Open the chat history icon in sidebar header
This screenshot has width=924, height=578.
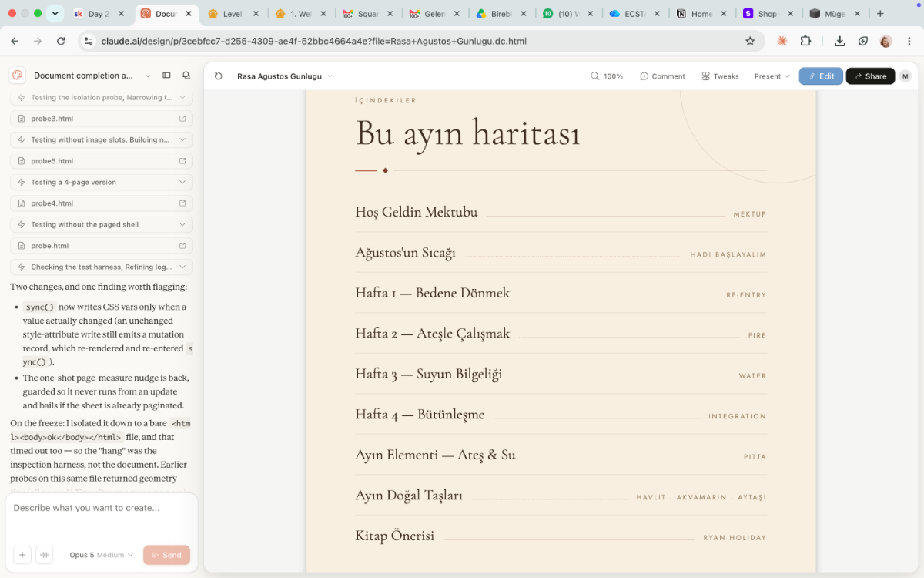point(186,76)
